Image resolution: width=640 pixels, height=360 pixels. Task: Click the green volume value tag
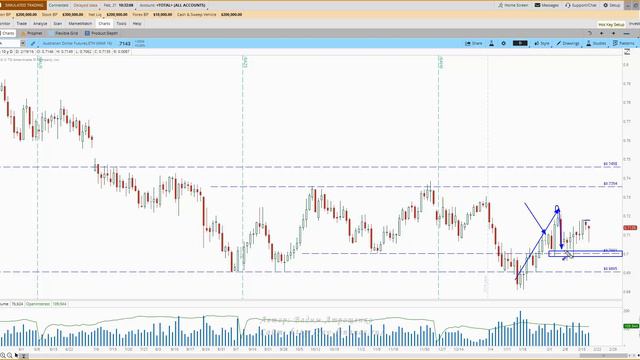tap(631, 326)
